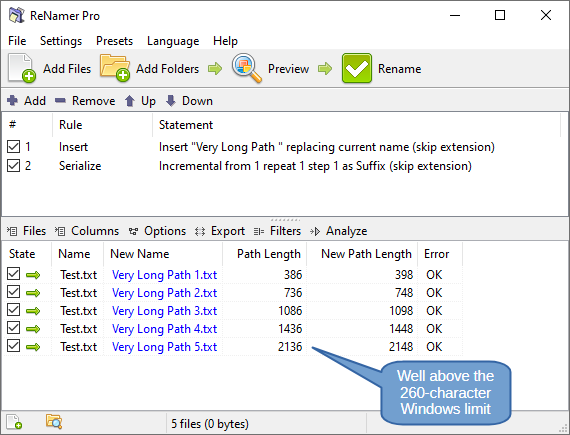Click Add rule button label

coord(35,101)
